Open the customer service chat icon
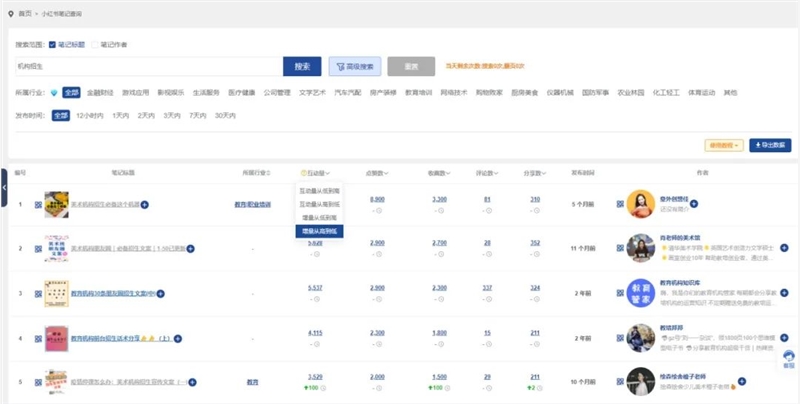 coord(789,357)
